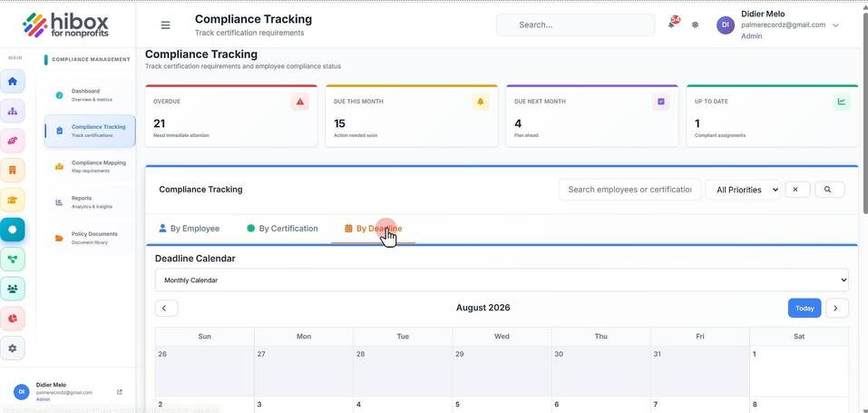Go to previous month with left chevron
This screenshot has width=868, height=413.
coord(166,308)
